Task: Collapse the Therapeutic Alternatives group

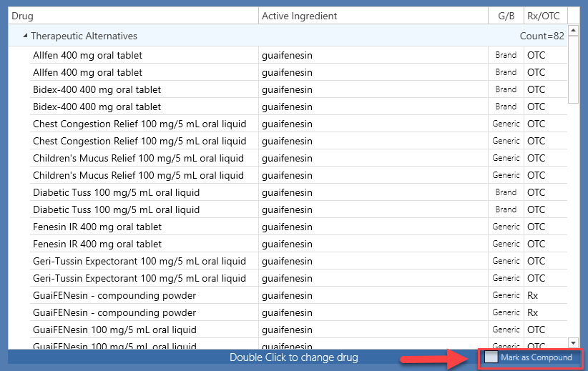Action: point(25,36)
